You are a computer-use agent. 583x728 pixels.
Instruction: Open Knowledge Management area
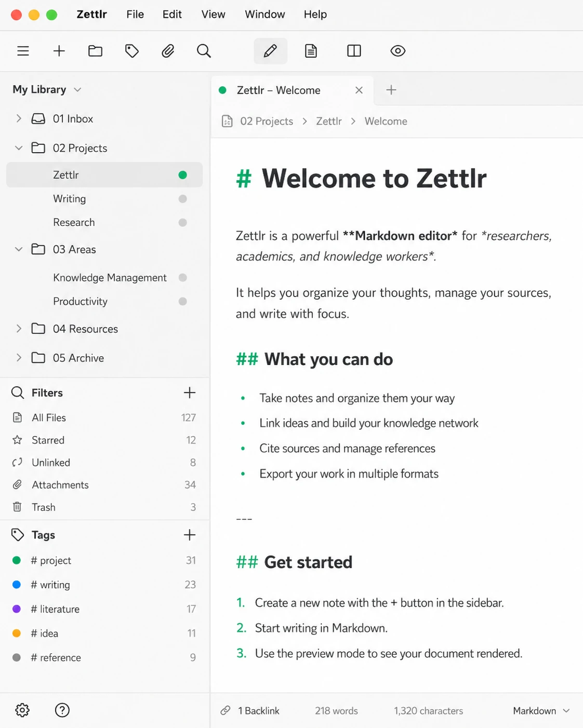coord(104,278)
